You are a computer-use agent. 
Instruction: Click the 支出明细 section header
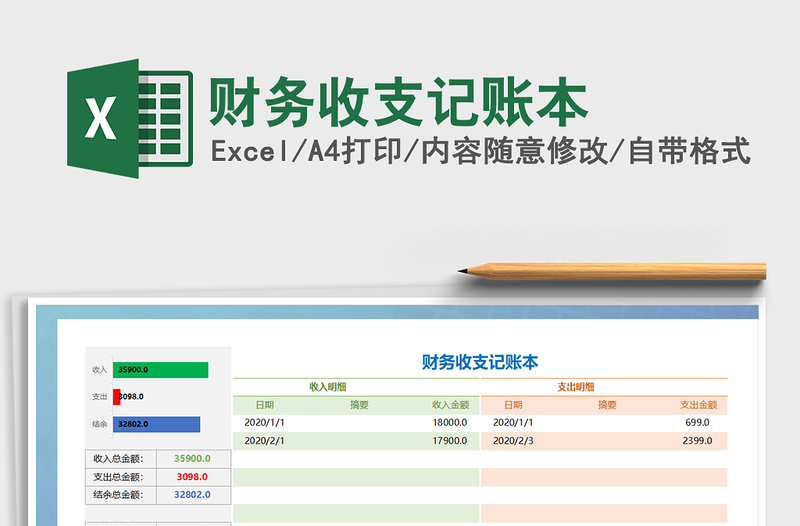point(576,387)
